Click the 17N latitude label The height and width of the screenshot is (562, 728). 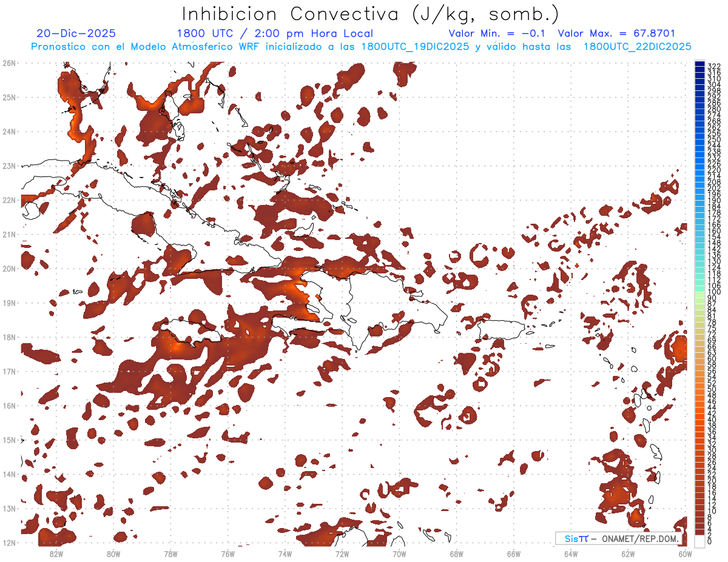click(x=9, y=371)
